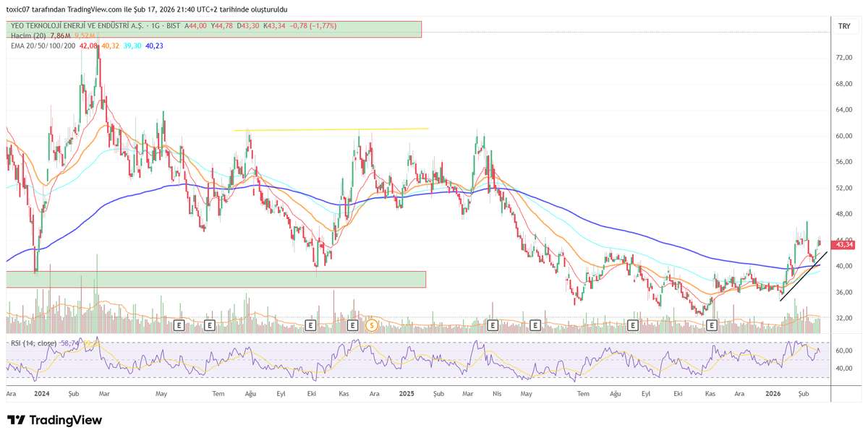Click the 36,00 price axis label
Image resolution: width=868 pixels, height=438 pixels.
[x=844, y=292]
